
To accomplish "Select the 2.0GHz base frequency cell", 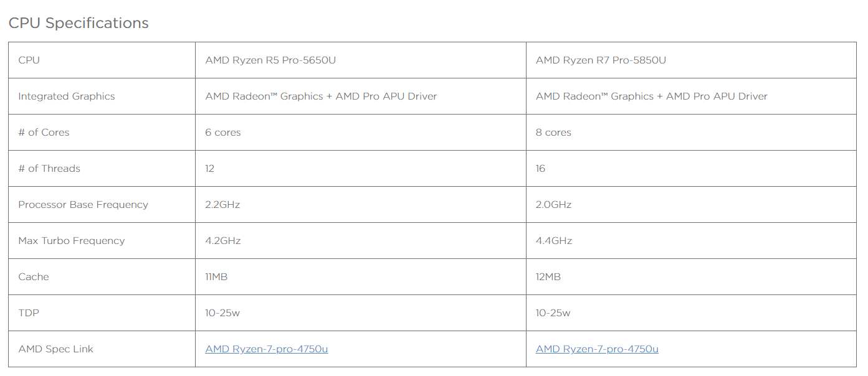I will click(553, 205).
